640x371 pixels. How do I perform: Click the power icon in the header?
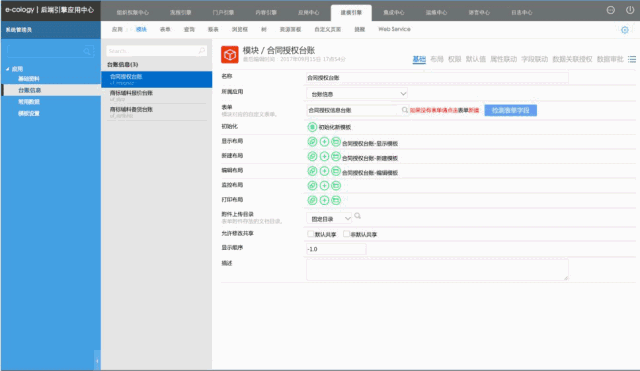point(630,10)
